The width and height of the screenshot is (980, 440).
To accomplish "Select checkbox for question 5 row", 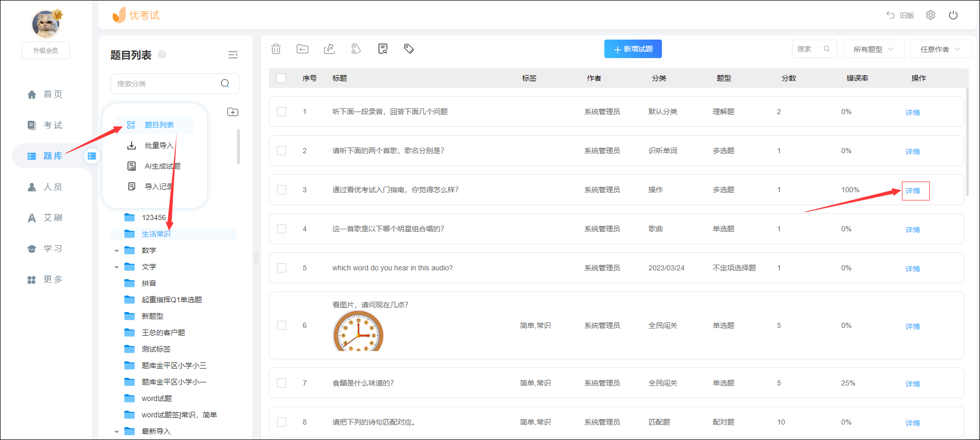I will pos(282,268).
